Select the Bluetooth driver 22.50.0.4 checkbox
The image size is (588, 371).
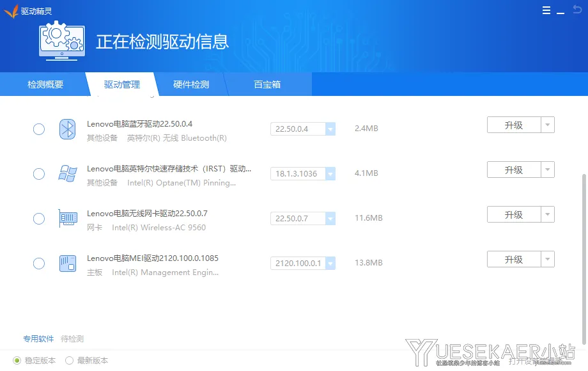pyautogui.click(x=39, y=129)
